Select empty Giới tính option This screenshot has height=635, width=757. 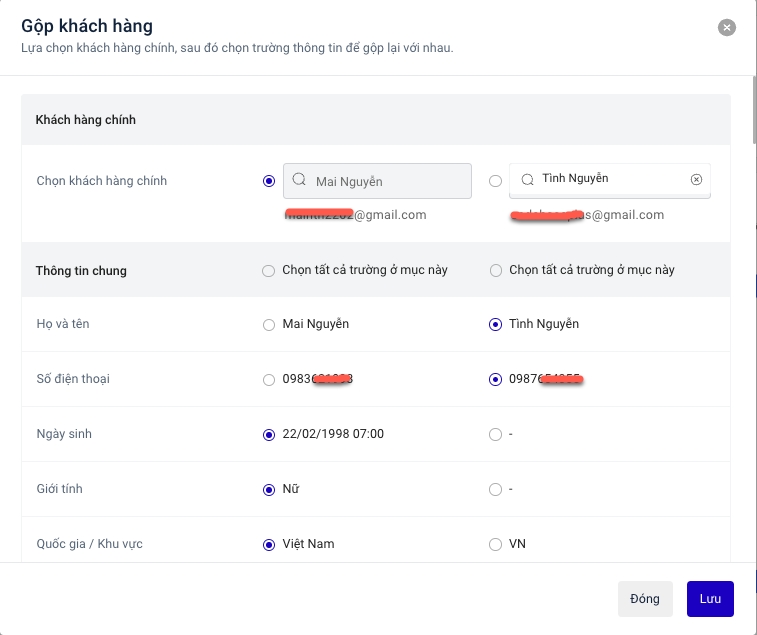tap(495, 490)
